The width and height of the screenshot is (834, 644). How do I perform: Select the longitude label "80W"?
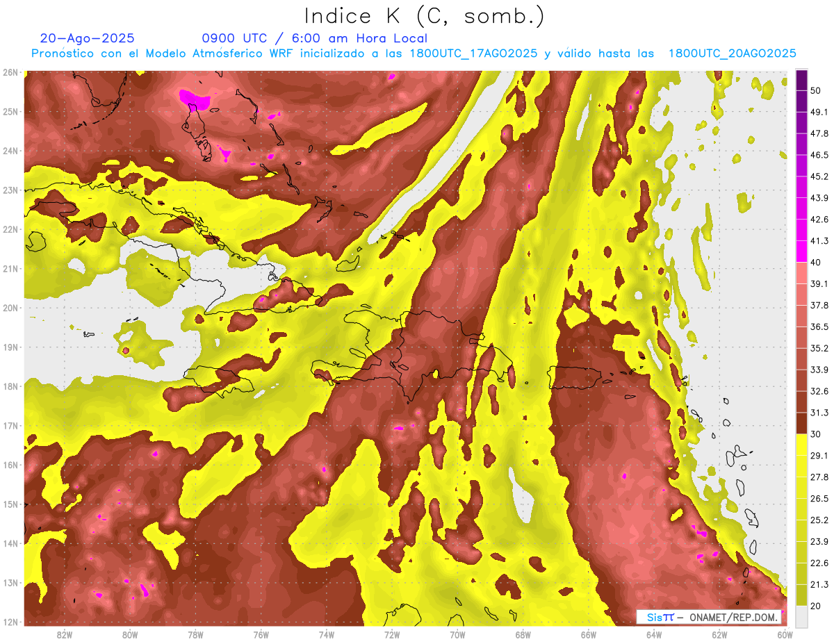coord(130,635)
